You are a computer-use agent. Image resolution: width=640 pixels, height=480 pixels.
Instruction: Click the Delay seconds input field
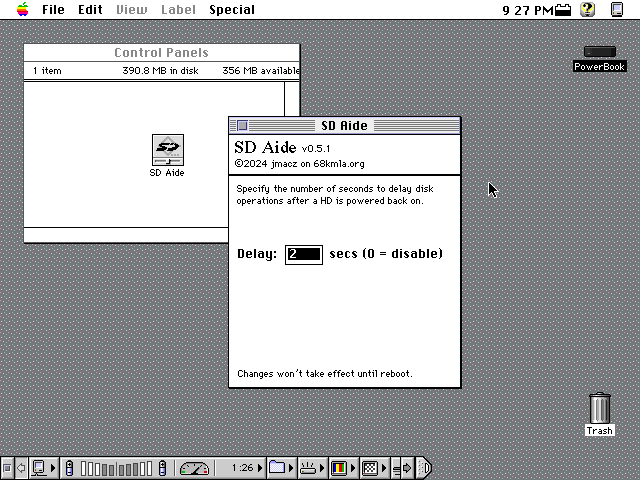(304, 255)
